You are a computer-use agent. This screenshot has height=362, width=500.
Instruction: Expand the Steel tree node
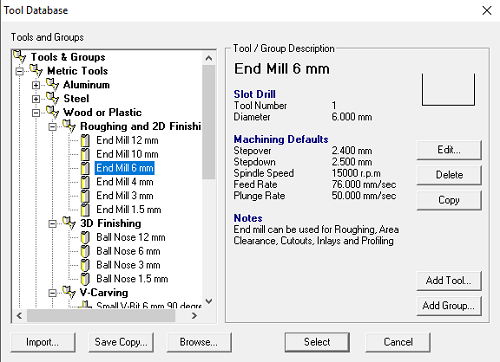coord(36,99)
